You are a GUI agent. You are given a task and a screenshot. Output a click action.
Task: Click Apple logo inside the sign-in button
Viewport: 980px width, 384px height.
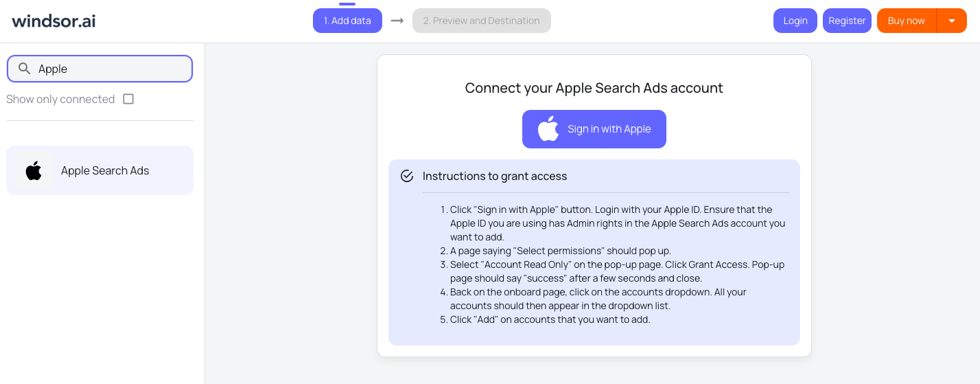tap(548, 129)
